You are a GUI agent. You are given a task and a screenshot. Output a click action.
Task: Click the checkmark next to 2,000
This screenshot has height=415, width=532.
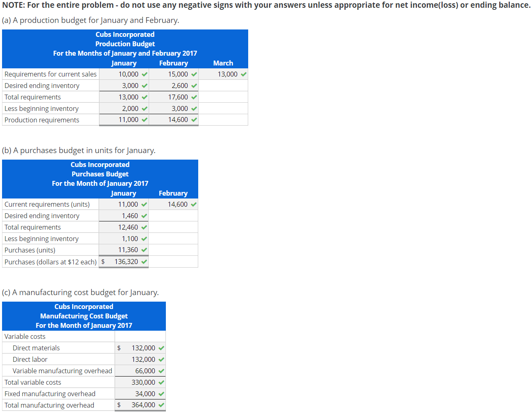[145, 109]
